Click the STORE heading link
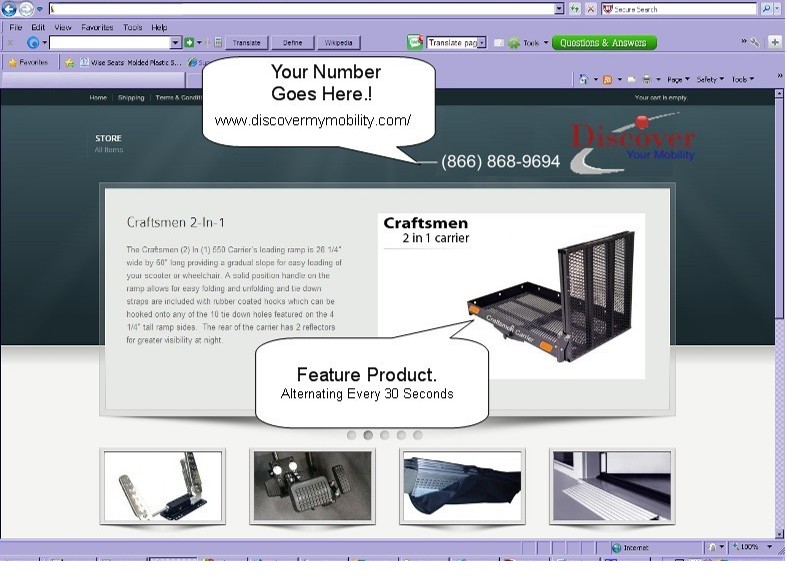 coord(108,138)
